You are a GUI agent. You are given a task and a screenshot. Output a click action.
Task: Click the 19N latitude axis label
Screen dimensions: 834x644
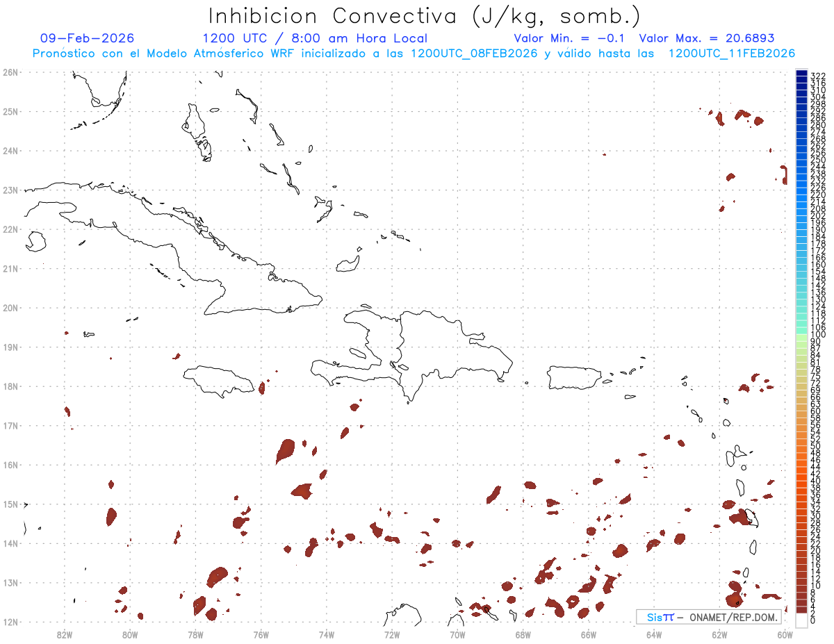click(10, 347)
